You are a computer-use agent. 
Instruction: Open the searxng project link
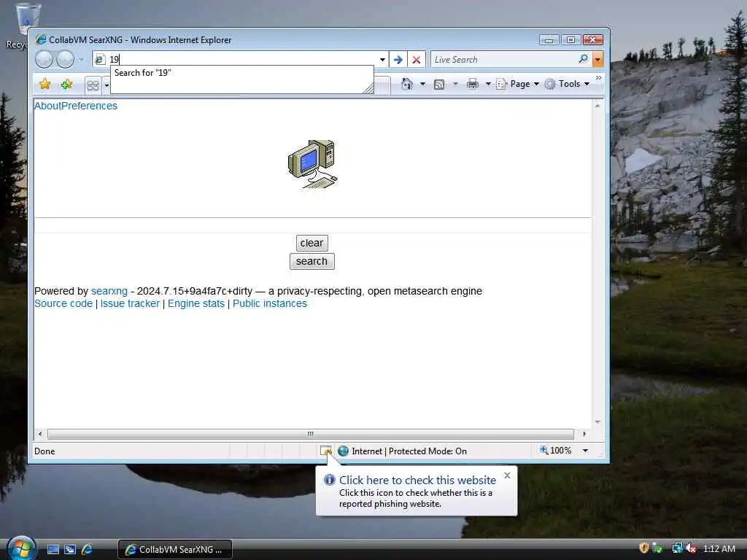point(109,291)
